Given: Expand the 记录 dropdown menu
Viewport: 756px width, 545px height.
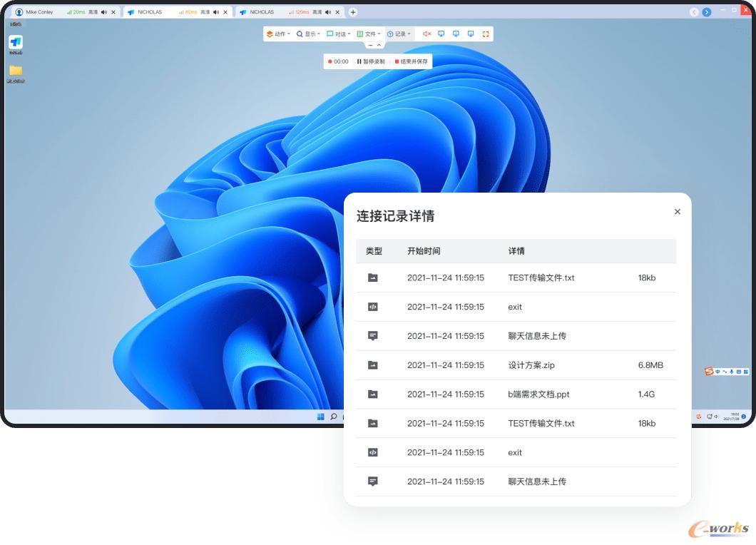Looking at the screenshot, I should (x=399, y=34).
